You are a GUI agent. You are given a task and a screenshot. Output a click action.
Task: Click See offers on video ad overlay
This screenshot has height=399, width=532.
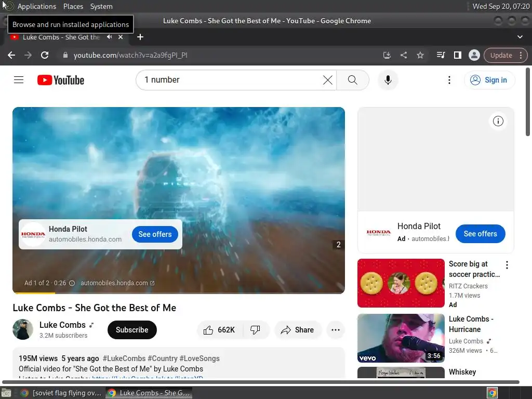[155, 234]
